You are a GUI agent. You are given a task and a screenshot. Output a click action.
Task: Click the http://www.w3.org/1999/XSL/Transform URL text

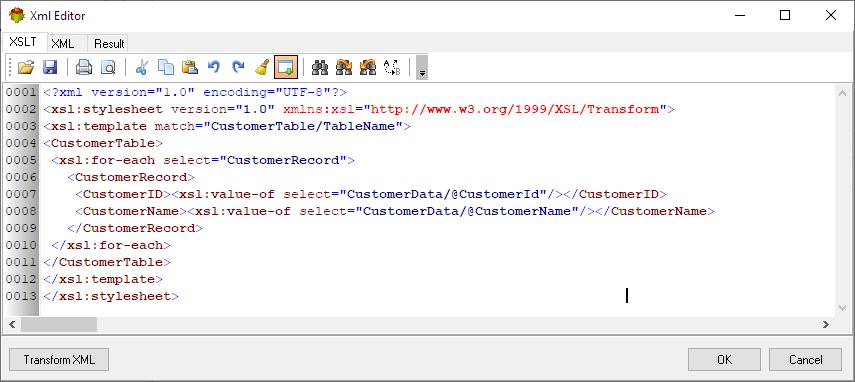point(515,109)
